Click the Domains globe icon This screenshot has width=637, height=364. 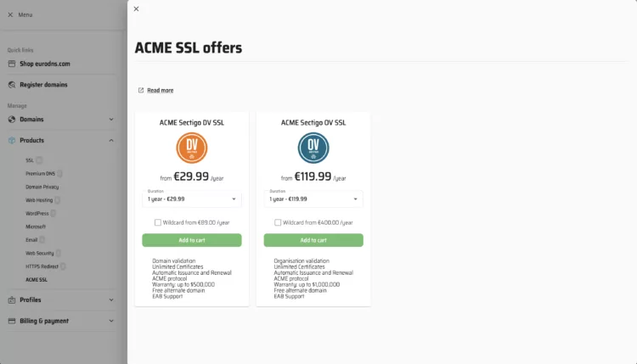(12, 120)
